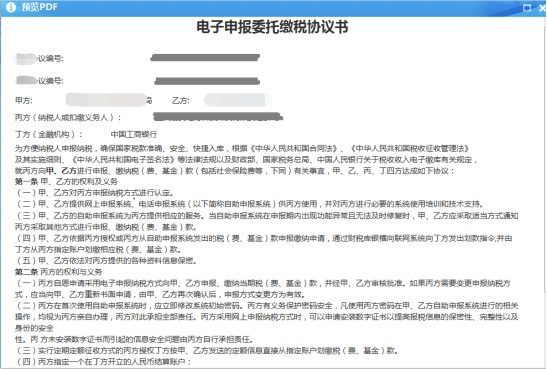Click the line about 实行定期定额征收方式
This screenshot has height=369, width=547.
tap(207, 350)
